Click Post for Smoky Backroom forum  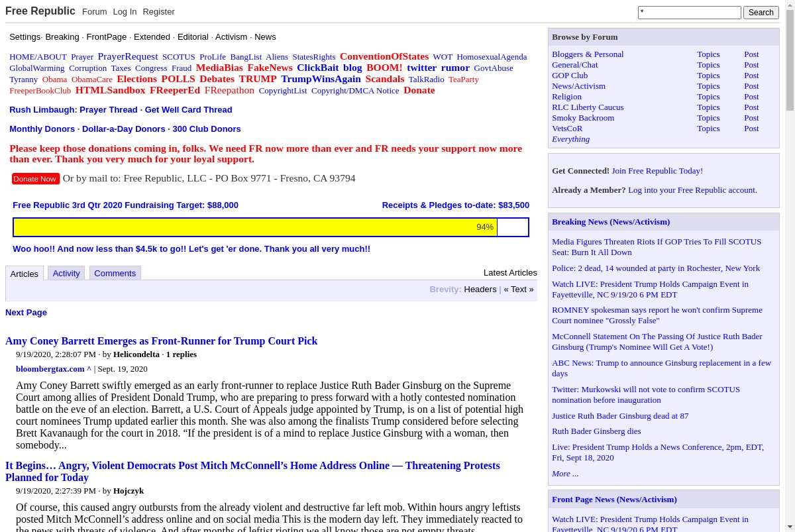pyautogui.click(x=751, y=118)
